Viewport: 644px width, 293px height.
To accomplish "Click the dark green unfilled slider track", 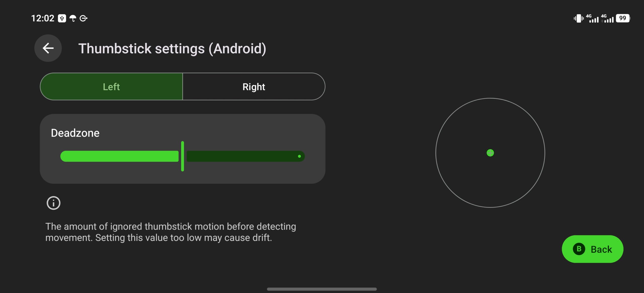I will 246,156.
